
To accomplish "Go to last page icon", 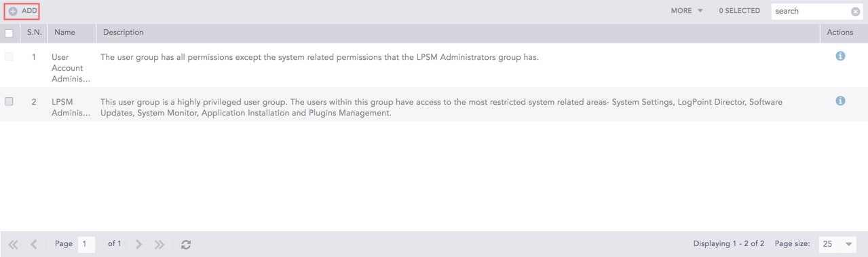I will 159,244.
